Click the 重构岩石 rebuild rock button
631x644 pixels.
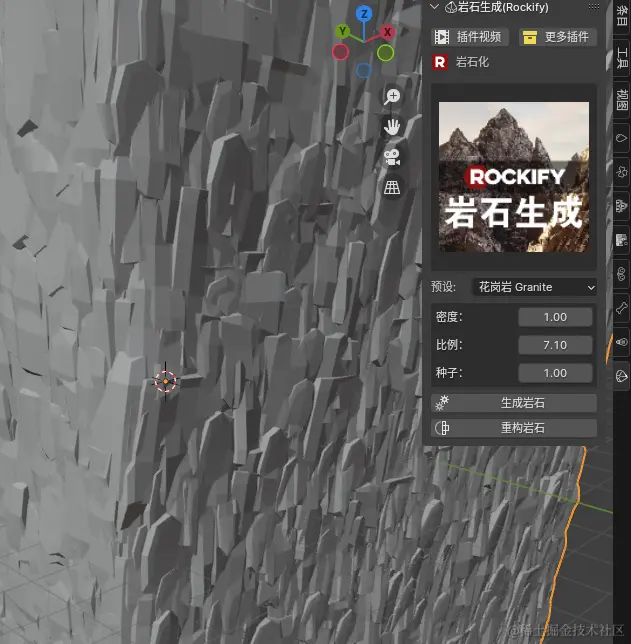tap(514, 428)
